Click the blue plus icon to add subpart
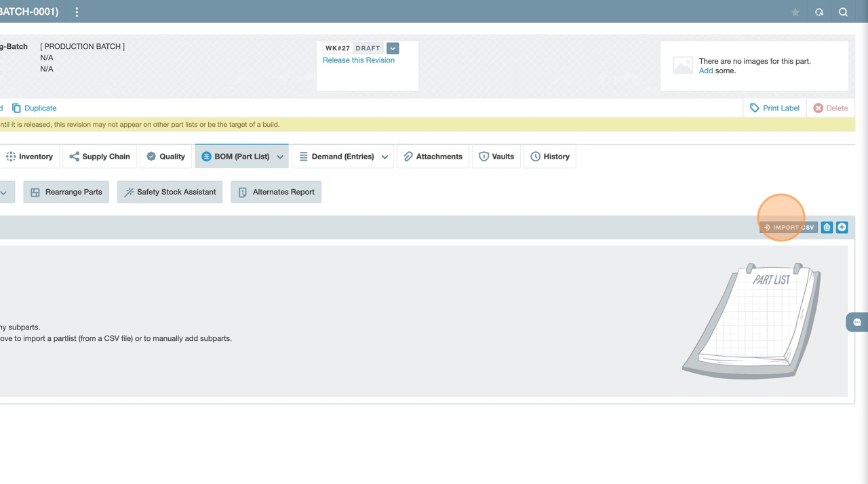The width and height of the screenshot is (868, 484). tap(842, 227)
